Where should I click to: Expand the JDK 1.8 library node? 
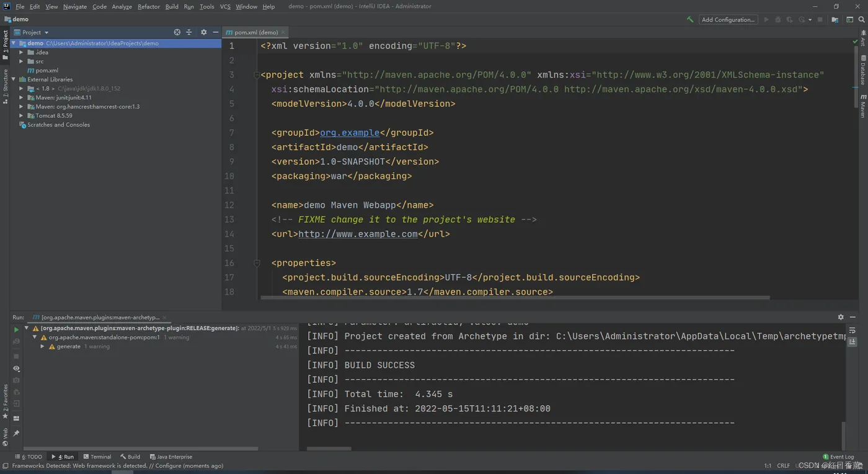21,89
